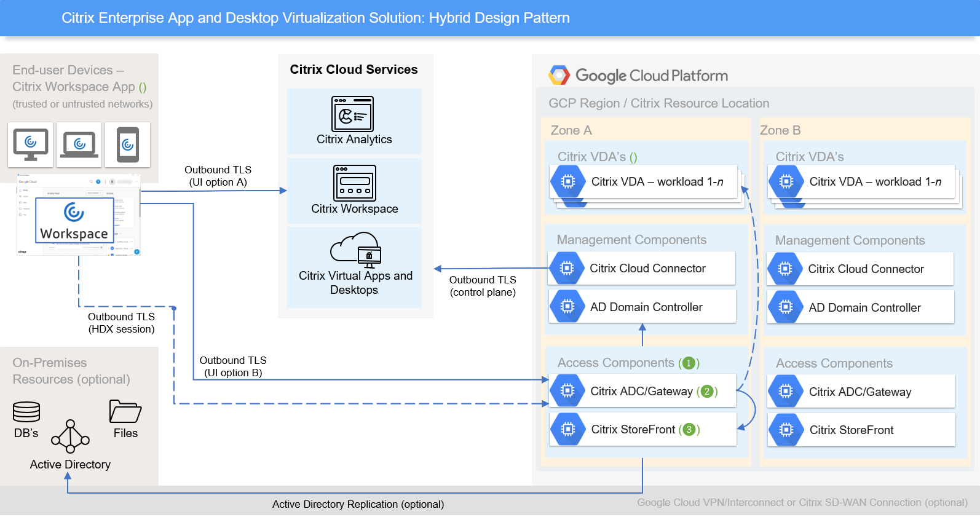This screenshot has height=517, width=980.
Task: Click the "Citrix Cloud Services" heading
Action: [x=354, y=69]
